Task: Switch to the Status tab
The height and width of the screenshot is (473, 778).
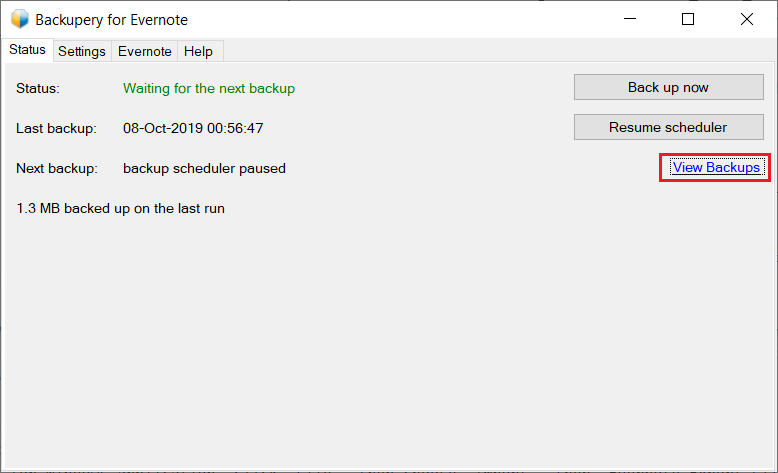Action: click(x=27, y=50)
